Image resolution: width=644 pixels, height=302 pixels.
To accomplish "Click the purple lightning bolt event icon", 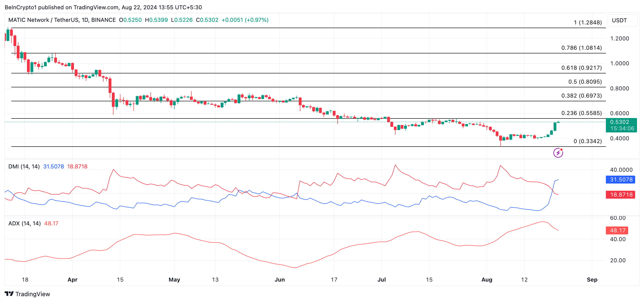I will [x=558, y=153].
